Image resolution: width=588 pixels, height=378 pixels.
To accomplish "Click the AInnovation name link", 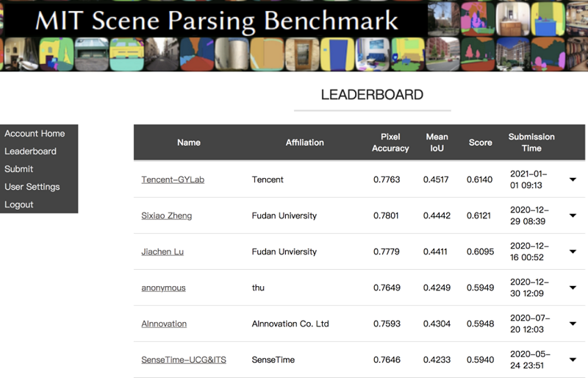I will click(164, 324).
